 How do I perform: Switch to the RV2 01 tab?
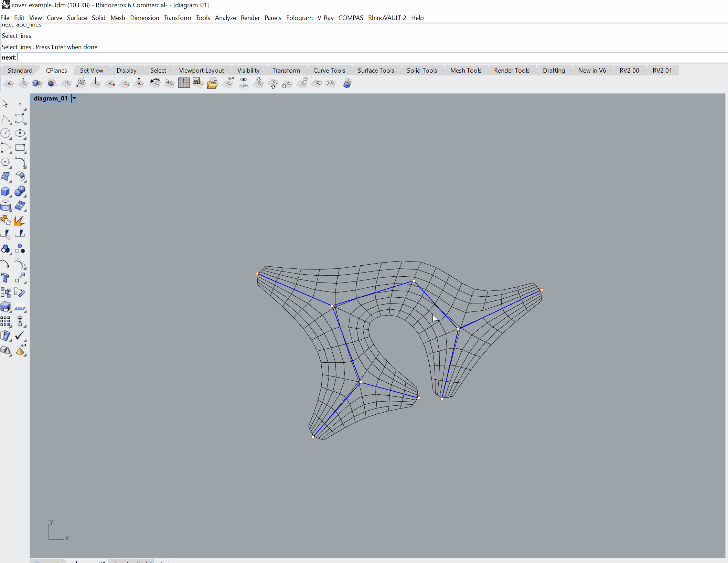pyautogui.click(x=662, y=71)
